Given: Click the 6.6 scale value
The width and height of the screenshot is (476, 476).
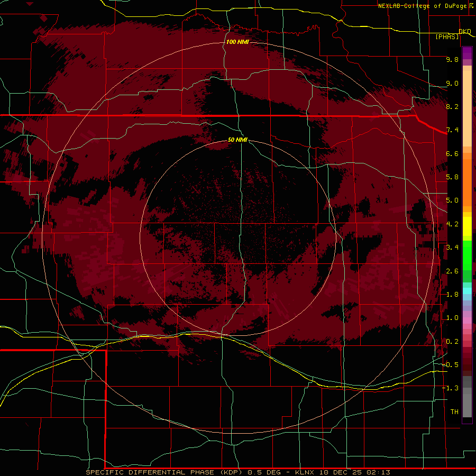Looking at the screenshot, I should [452, 153].
